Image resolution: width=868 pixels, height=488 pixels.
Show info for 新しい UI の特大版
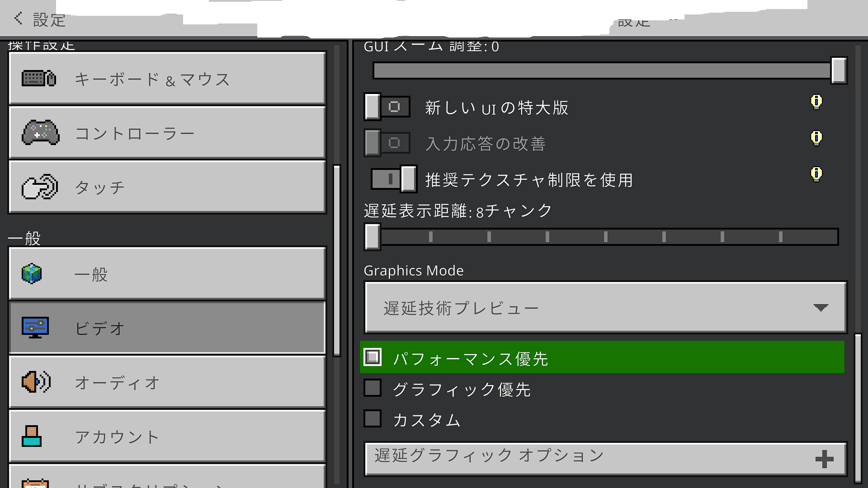[x=816, y=102]
